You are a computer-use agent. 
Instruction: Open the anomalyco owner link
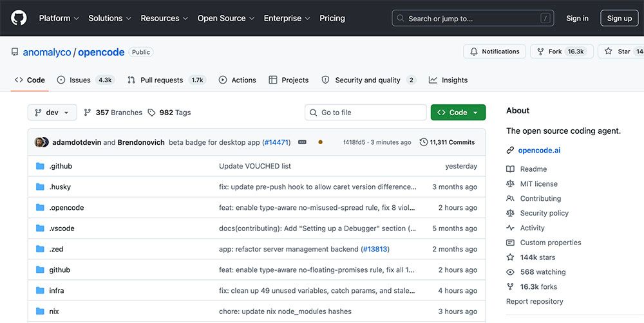point(47,52)
